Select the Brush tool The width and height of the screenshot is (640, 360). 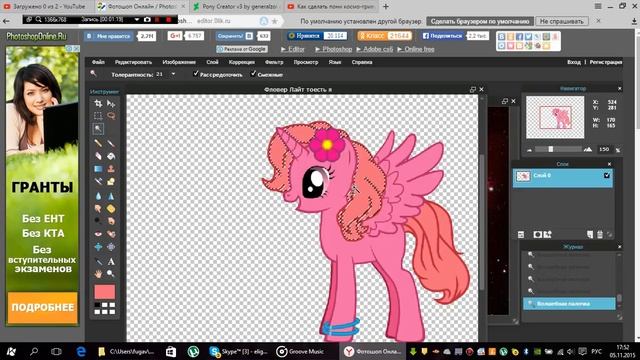tap(111, 143)
